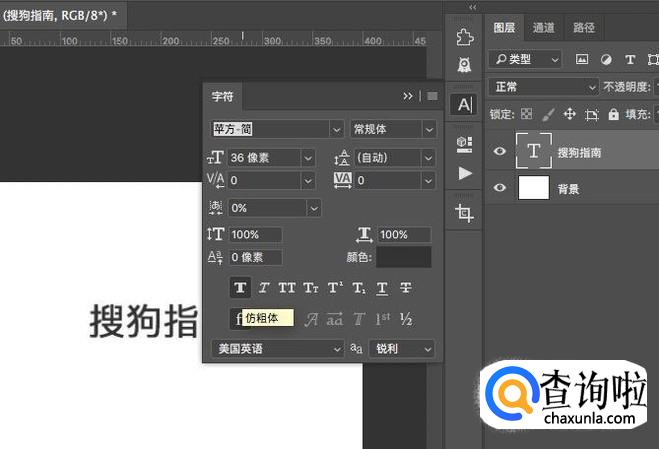Filter layers by type T icon
Image resolution: width=659 pixels, height=449 pixels.
click(x=630, y=60)
